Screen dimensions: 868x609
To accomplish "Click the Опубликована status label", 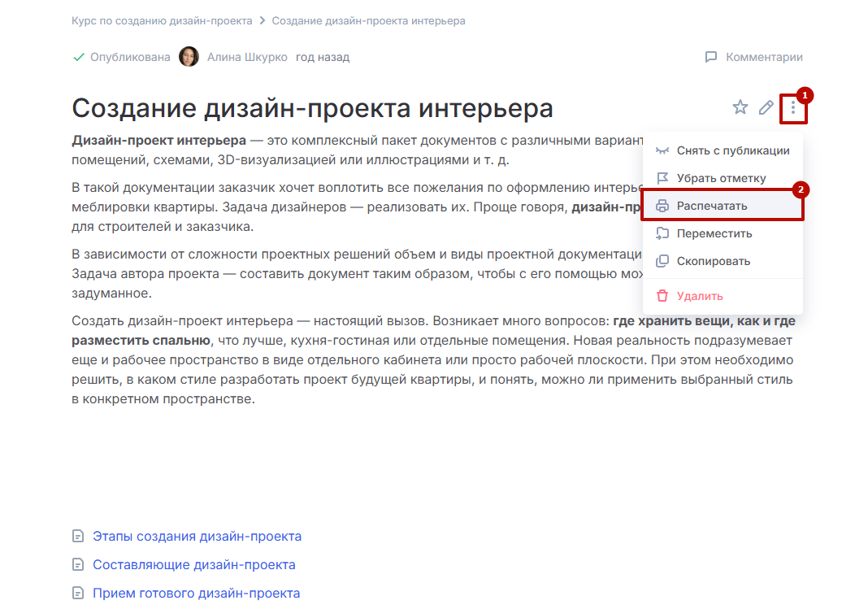I will (130, 57).
